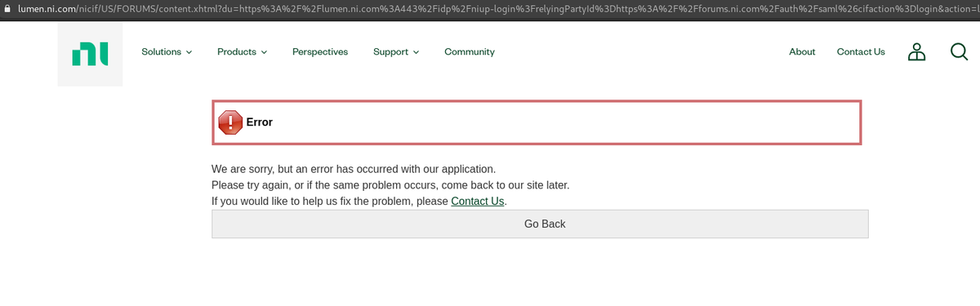Click the red error warning icon
The image size is (980, 306).
click(230, 122)
